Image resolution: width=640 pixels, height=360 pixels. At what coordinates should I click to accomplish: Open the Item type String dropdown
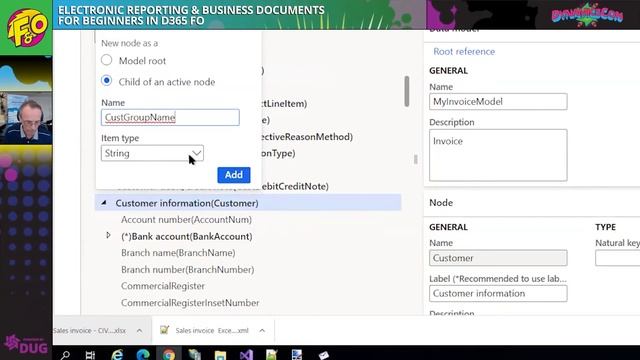pos(152,153)
